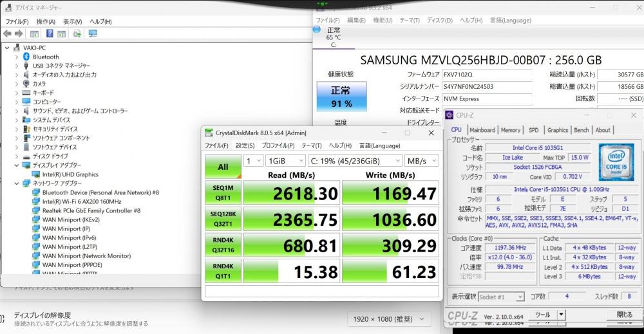Switch to the Mainboard tab in CPU-Z

[x=482, y=129]
